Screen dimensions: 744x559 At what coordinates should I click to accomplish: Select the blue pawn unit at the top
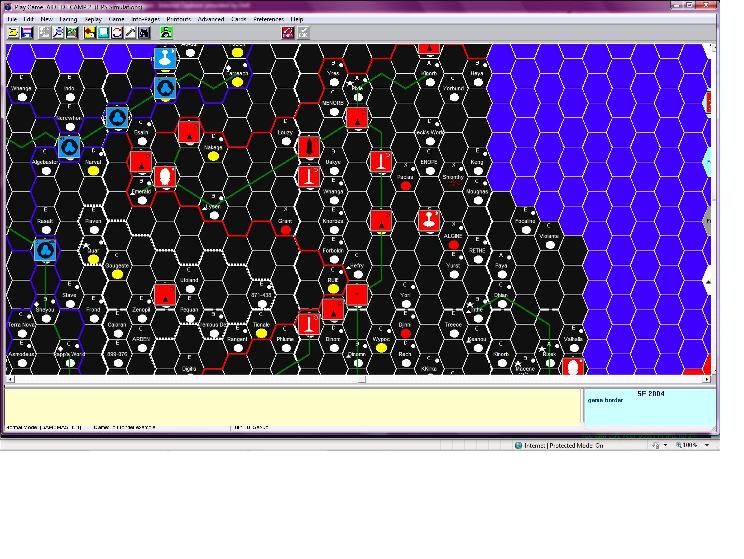pyautogui.click(x=165, y=58)
